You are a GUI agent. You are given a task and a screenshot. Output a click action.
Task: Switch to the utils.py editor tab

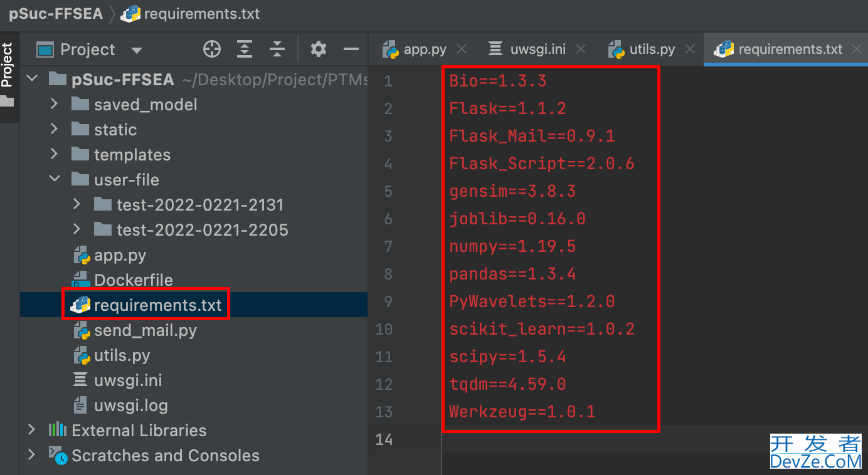pyautogui.click(x=643, y=49)
